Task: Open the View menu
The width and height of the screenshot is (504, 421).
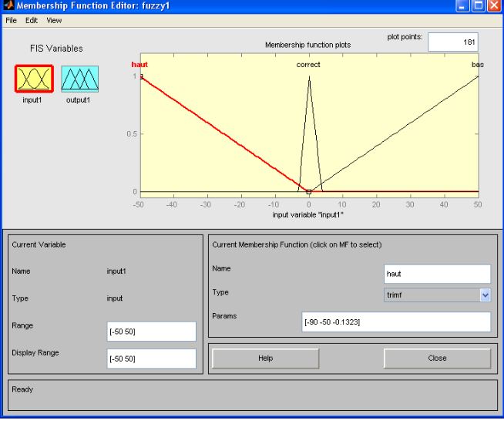Action: 54,20
